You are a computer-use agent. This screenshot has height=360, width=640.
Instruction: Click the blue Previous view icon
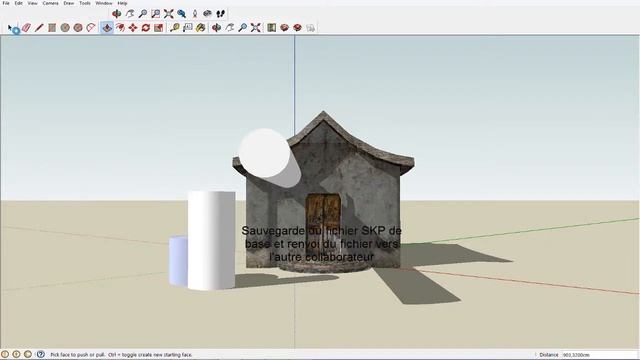pos(182,14)
